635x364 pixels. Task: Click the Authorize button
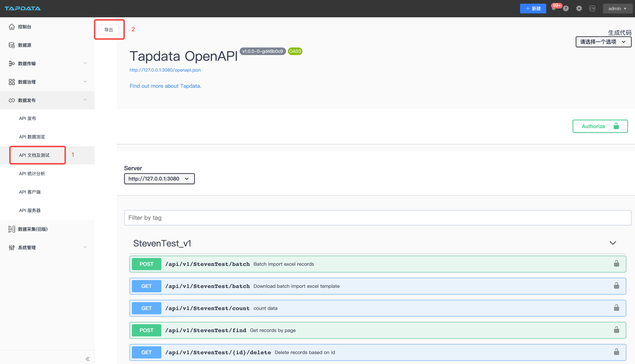tap(600, 126)
